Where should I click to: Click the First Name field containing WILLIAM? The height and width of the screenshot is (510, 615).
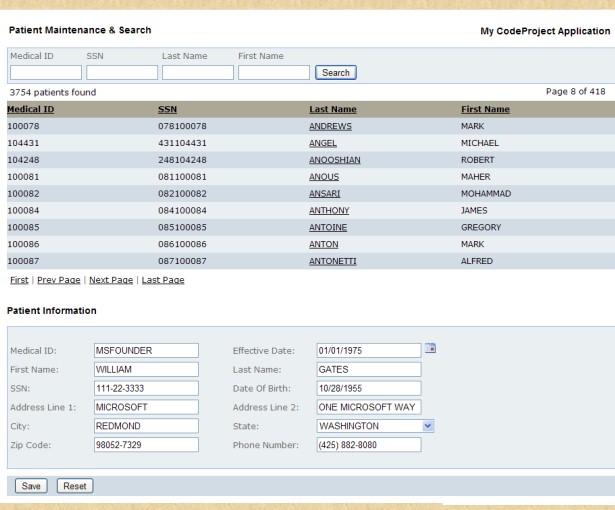tap(146, 369)
